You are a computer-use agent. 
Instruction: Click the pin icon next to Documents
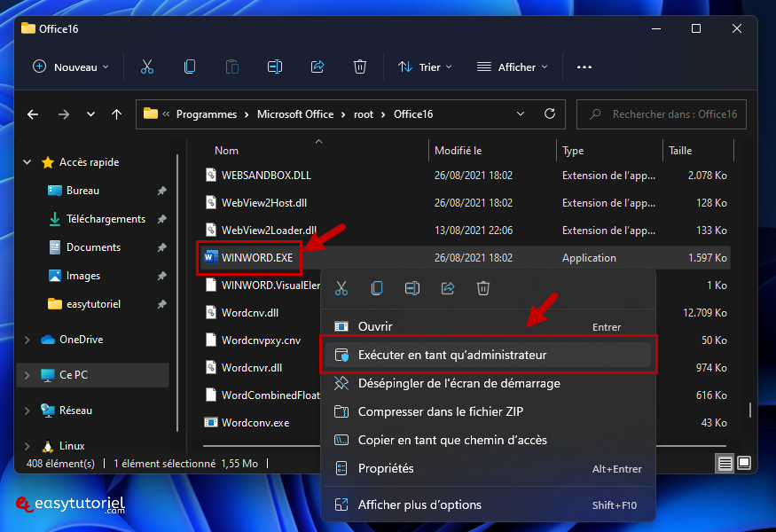tap(161, 247)
